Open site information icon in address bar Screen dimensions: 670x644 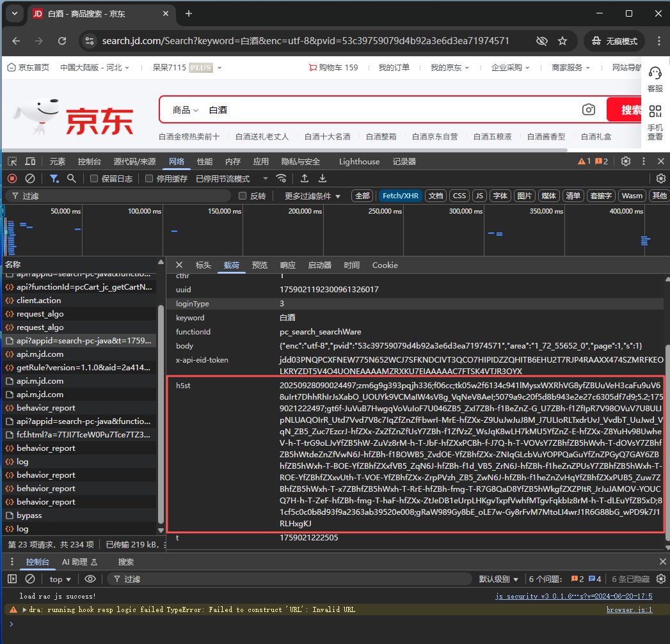tap(90, 41)
